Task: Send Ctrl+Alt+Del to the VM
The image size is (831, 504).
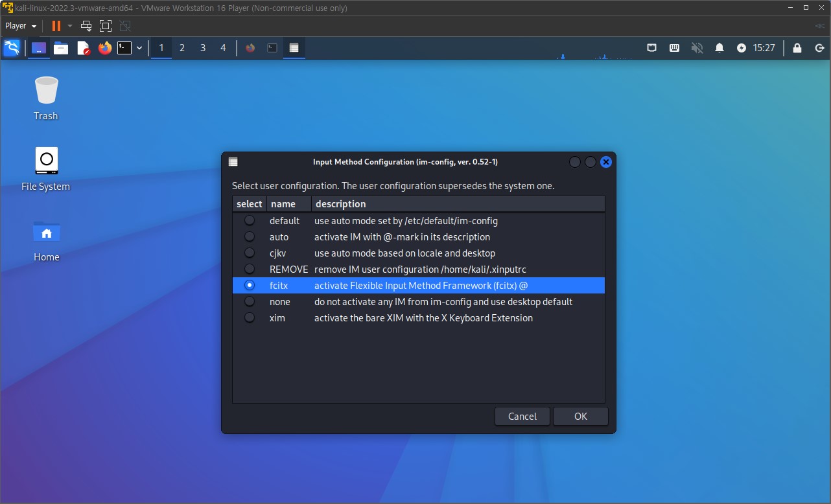Action: [x=86, y=26]
